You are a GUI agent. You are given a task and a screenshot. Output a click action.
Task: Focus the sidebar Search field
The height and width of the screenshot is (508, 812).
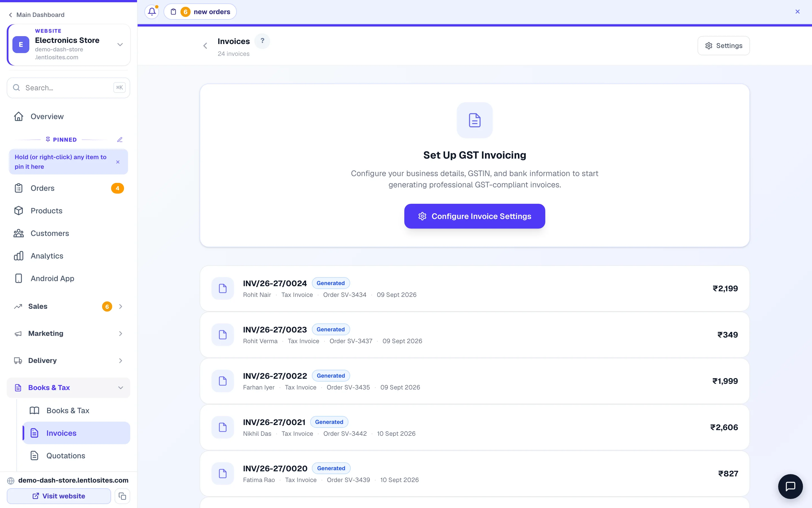pos(69,88)
